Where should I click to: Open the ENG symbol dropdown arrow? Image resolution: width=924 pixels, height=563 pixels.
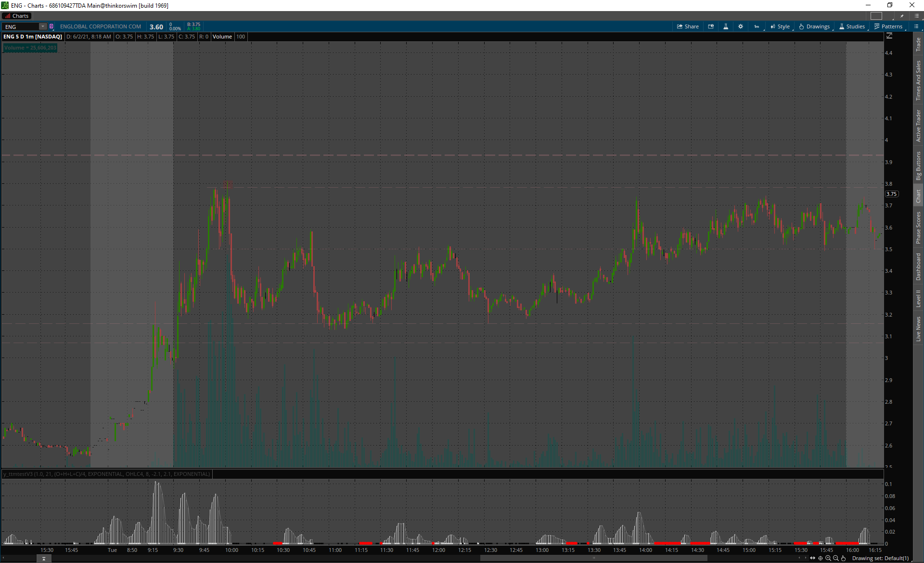(x=43, y=26)
